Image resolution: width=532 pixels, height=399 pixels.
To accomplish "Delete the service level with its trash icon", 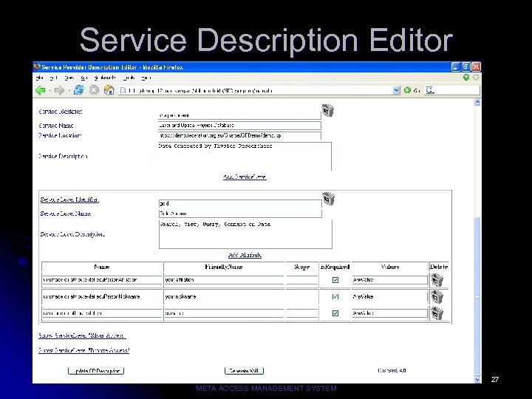I will [328, 199].
